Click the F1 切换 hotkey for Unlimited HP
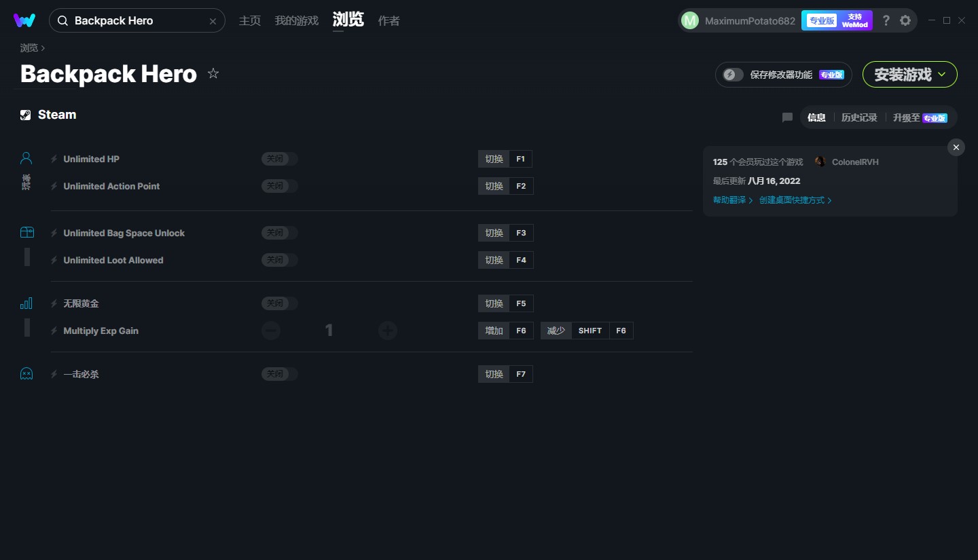This screenshot has width=978, height=560. click(x=505, y=159)
